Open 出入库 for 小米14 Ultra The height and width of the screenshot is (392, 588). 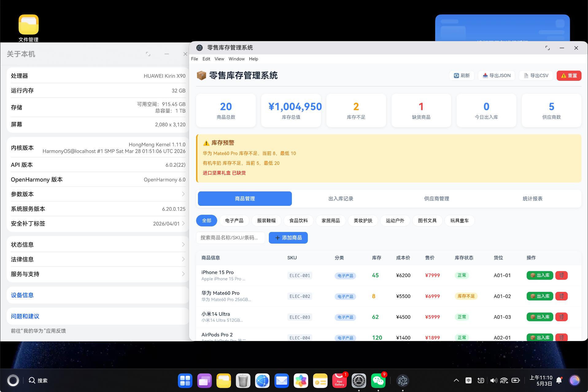[x=540, y=317]
